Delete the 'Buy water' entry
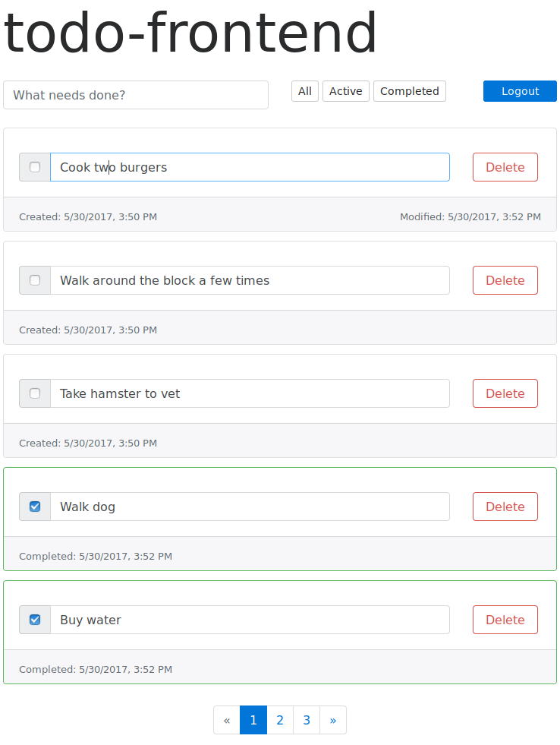The width and height of the screenshot is (560, 745). coord(505,620)
